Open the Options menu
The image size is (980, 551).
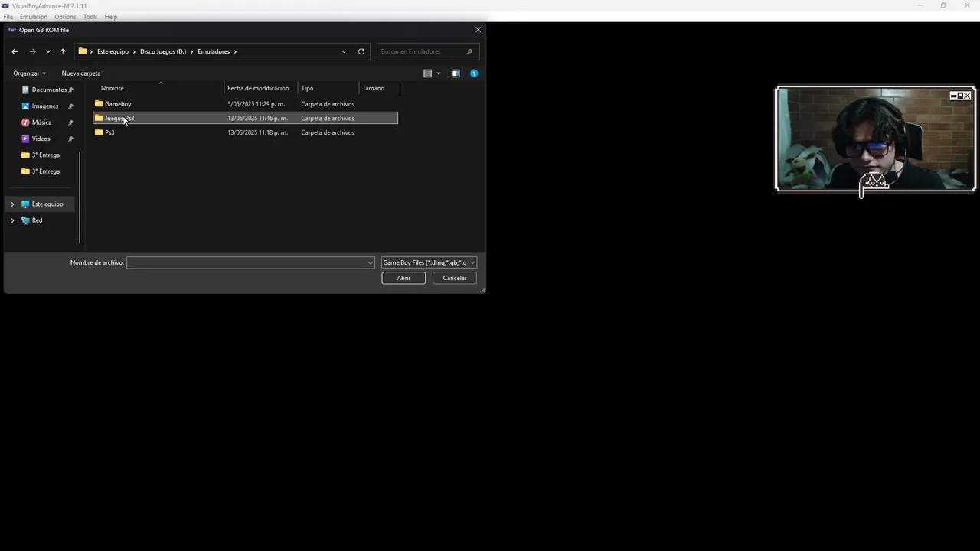coord(65,17)
